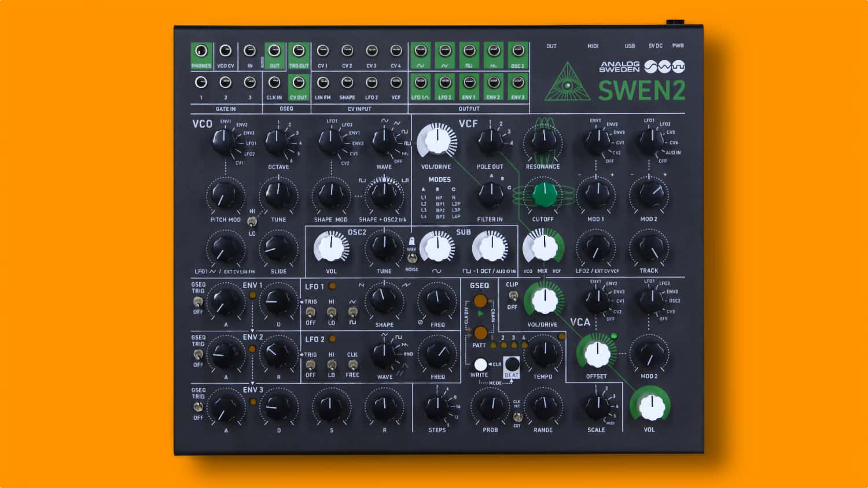Adjust the LFO 1 SHAPE knob
The image size is (868, 488).
(x=384, y=301)
